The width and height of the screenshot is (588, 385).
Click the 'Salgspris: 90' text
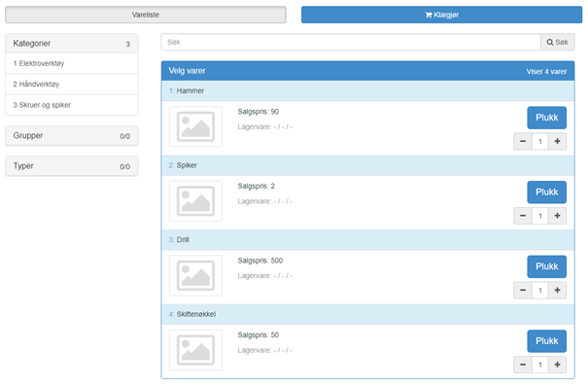pyautogui.click(x=258, y=112)
